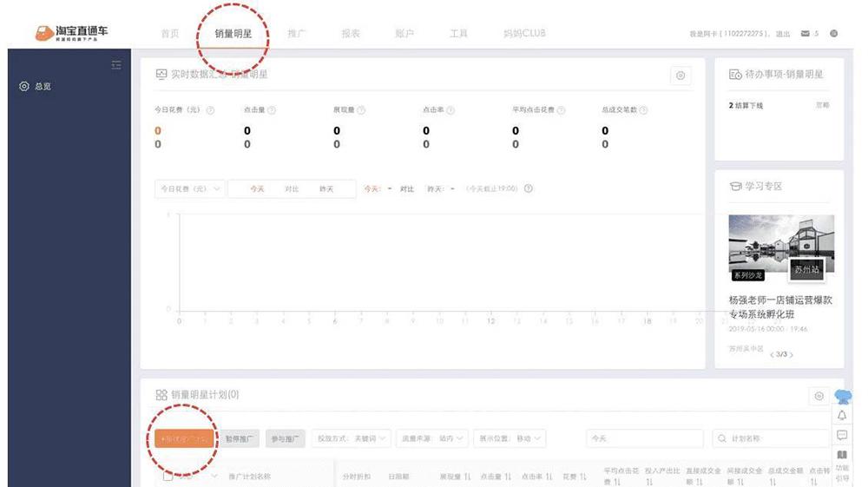The height and width of the screenshot is (487, 868).
Task: Switch to the 销量明星 tab
Action: pyautogui.click(x=233, y=34)
